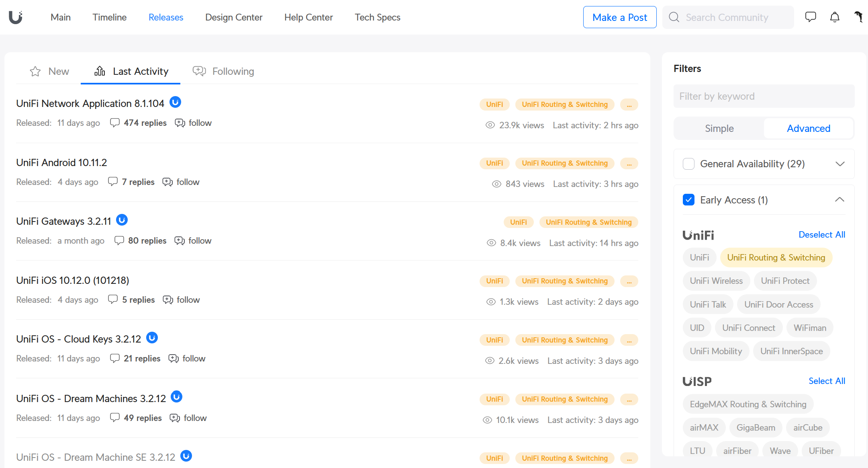Click the Advanced filters tab

coord(808,128)
